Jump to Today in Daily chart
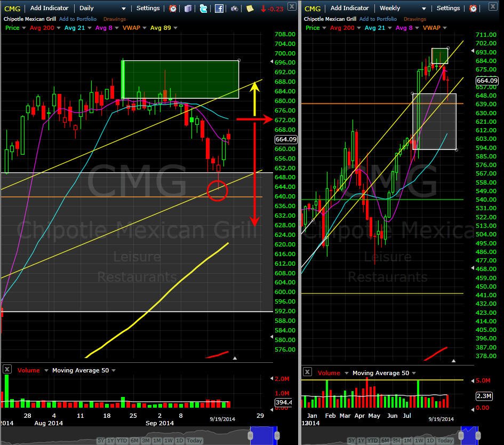This screenshot has width=504, height=445. tap(194, 441)
